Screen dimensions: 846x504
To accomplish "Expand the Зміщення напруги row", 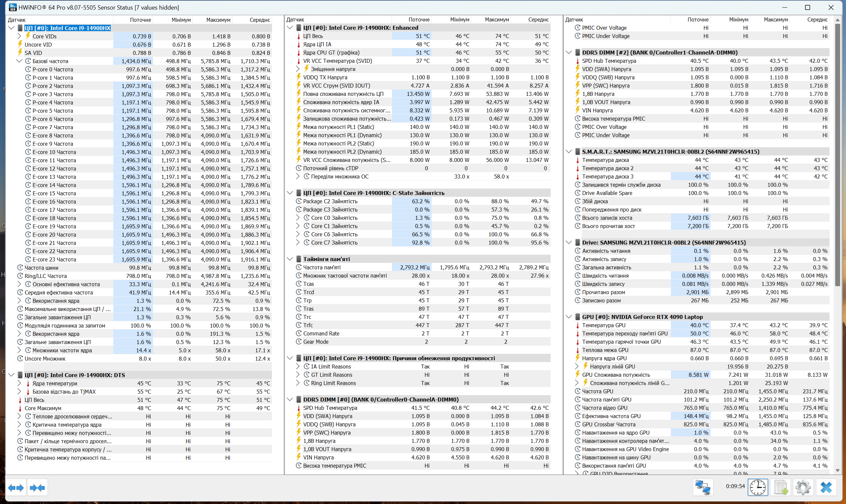I will click(298, 69).
